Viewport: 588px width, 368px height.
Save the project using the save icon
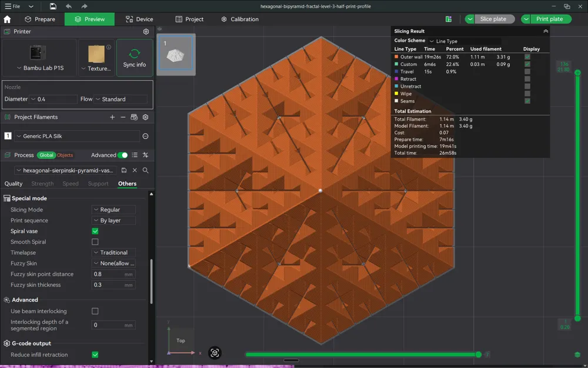point(53,5)
